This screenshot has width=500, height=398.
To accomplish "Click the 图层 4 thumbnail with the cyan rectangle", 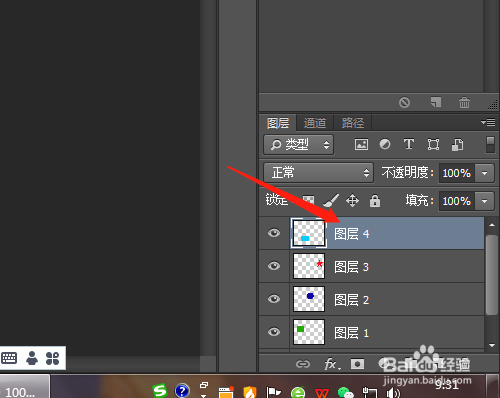I will tap(309, 233).
